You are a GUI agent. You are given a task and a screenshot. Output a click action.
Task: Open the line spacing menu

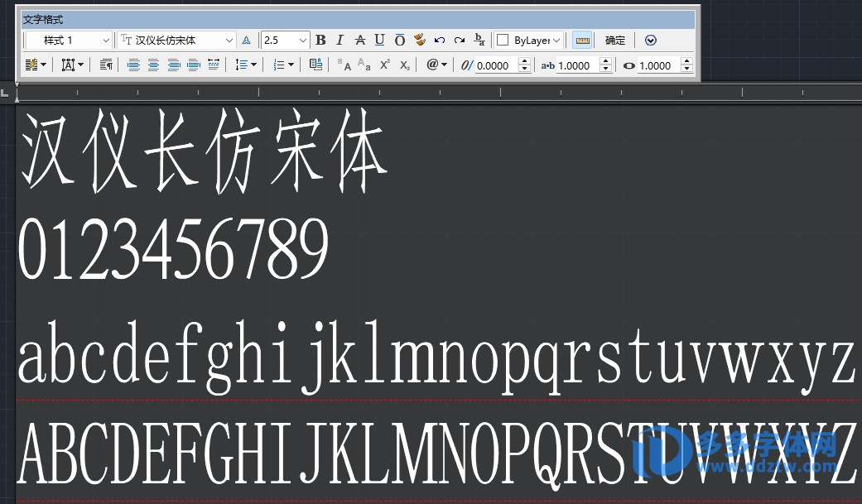point(246,65)
